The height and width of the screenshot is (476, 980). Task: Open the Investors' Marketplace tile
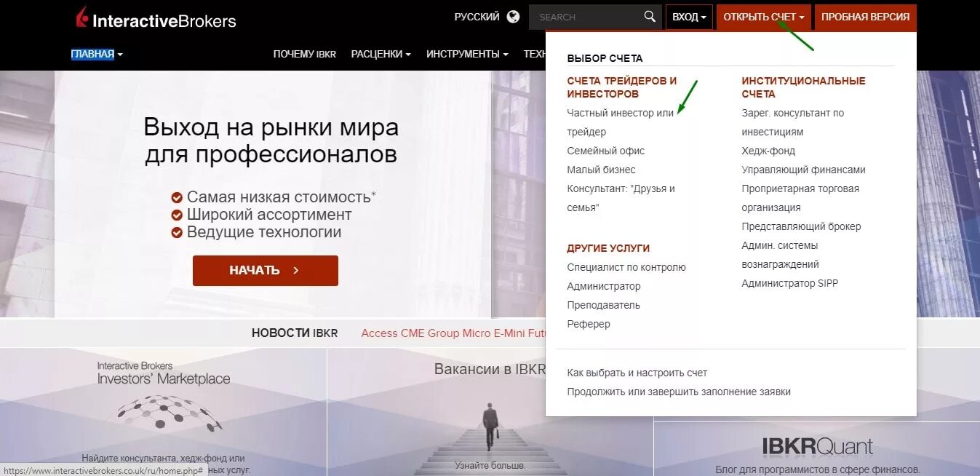(x=163, y=412)
